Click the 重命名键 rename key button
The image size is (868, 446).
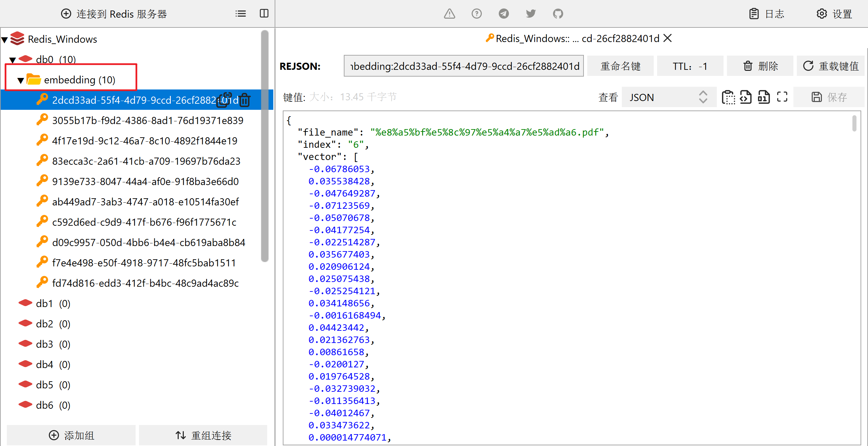(620, 66)
